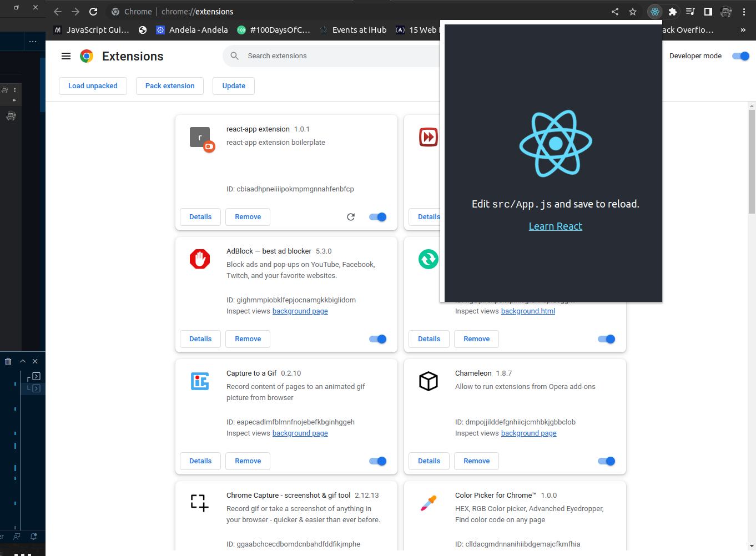The image size is (756, 556).
Task: Open the React extension toolbar icon
Action: coord(655,12)
